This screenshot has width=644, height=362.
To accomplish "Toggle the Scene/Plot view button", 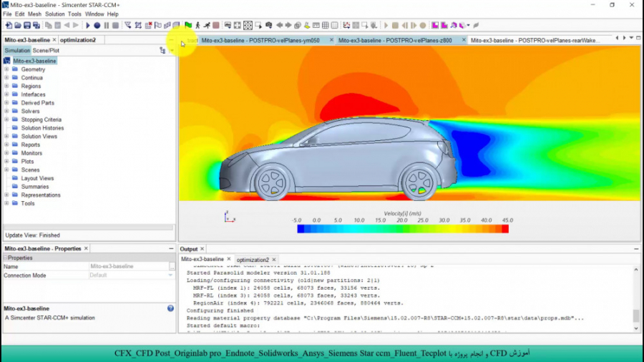I will click(x=46, y=51).
